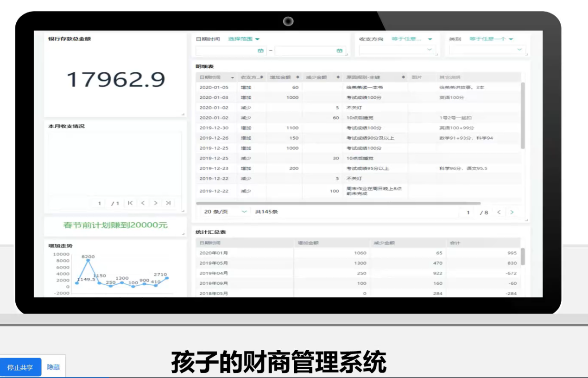
Task: Sort 明细表 by 日期时间 column
Action: tap(233, 77)
